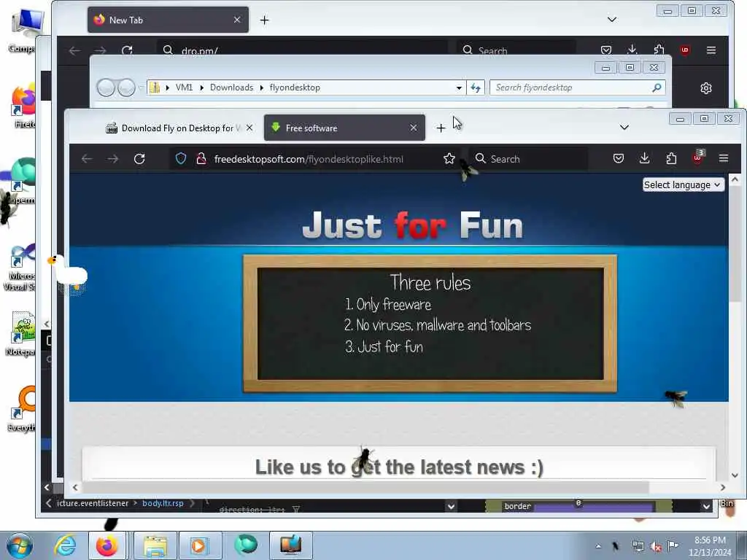Expand the Explorer address bar history dropdown

click(x=459, y=87)
